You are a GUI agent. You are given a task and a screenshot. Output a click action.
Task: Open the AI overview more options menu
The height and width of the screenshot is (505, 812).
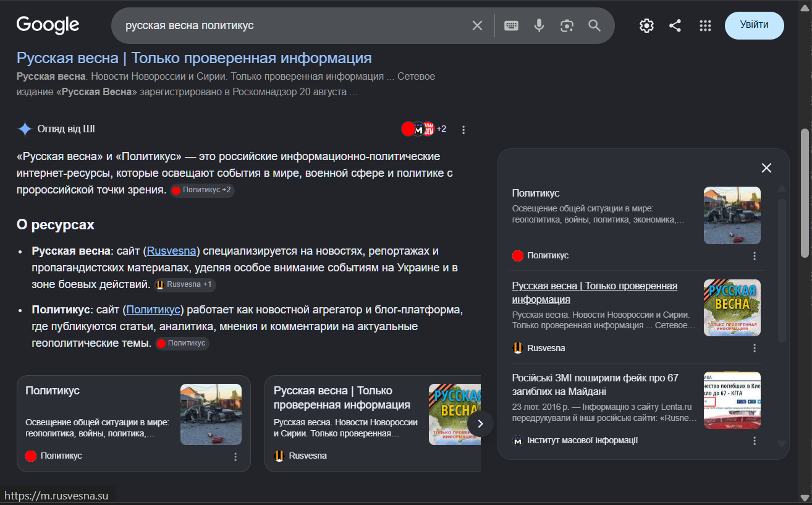463,130
